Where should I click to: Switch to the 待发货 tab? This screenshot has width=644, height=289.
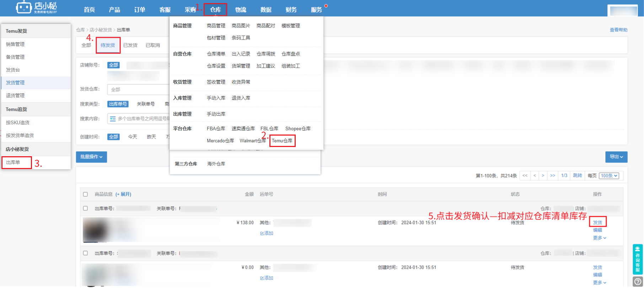point(108,45)
